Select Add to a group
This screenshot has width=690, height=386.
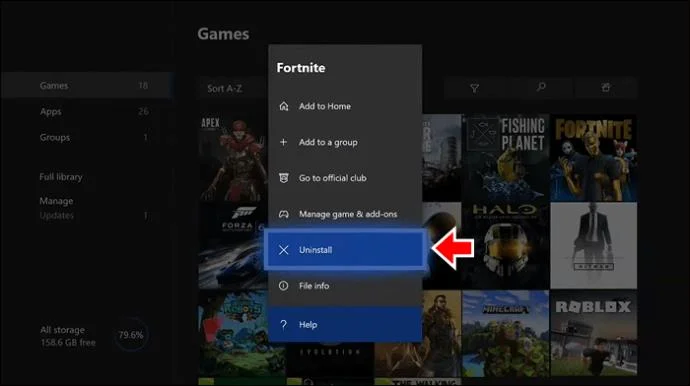pos(345,142)
